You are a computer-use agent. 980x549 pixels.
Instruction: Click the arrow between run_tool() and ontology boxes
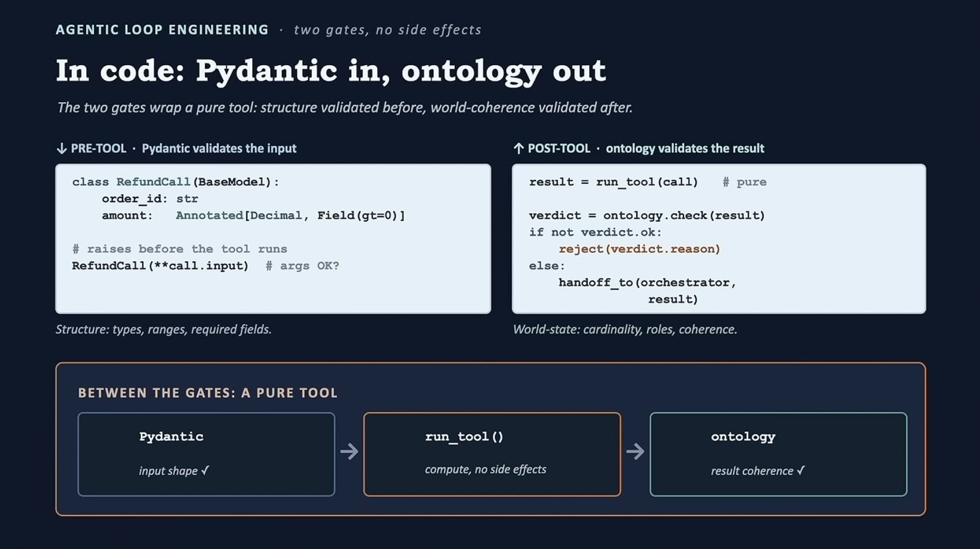coord(635,452)
